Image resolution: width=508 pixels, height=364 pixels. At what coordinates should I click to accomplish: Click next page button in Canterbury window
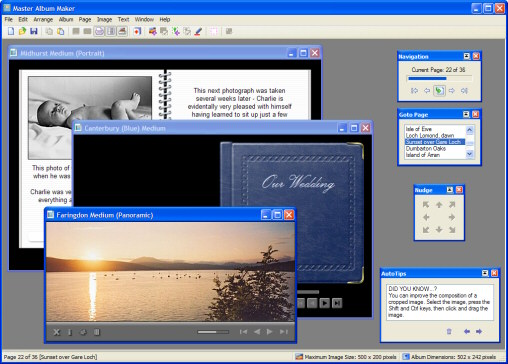coord(324,303)
